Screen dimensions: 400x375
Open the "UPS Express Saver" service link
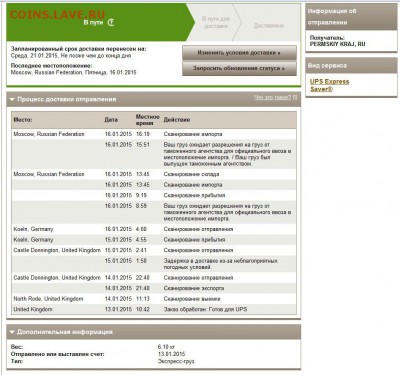coord(329,85)
